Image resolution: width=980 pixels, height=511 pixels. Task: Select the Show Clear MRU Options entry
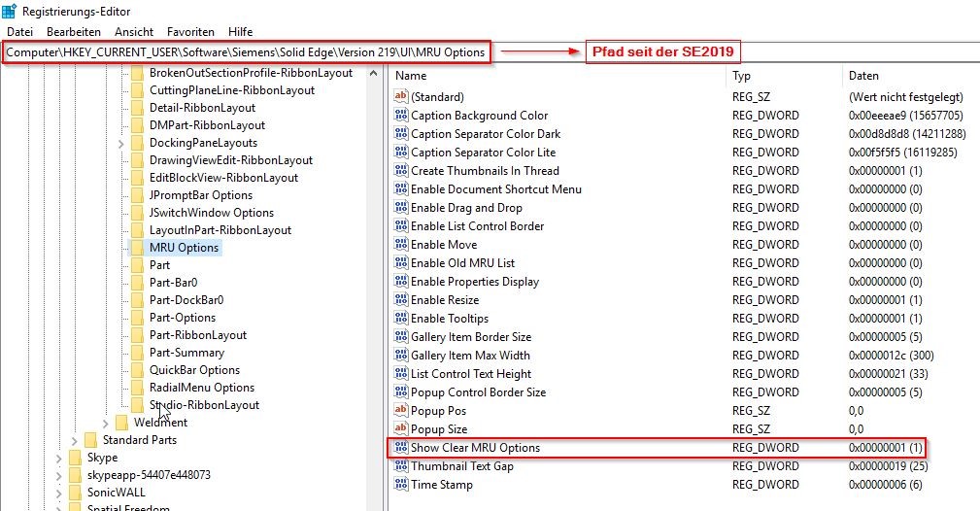coord(475,448)
